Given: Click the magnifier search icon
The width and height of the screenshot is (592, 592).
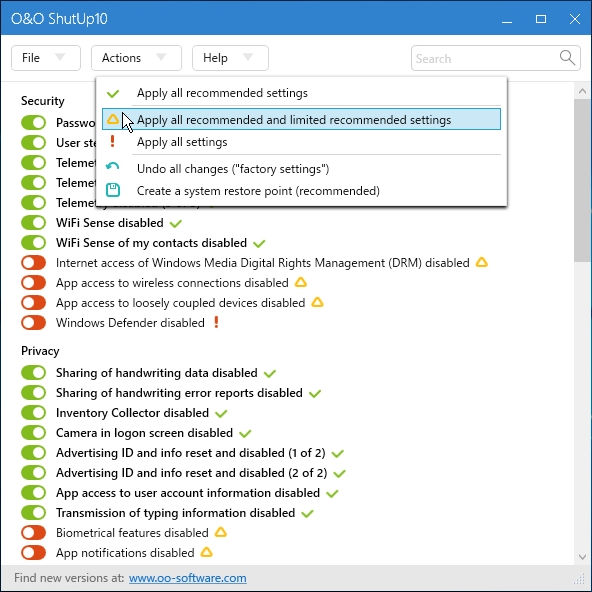Looking at the screenshot, I should tap(567, 58).
